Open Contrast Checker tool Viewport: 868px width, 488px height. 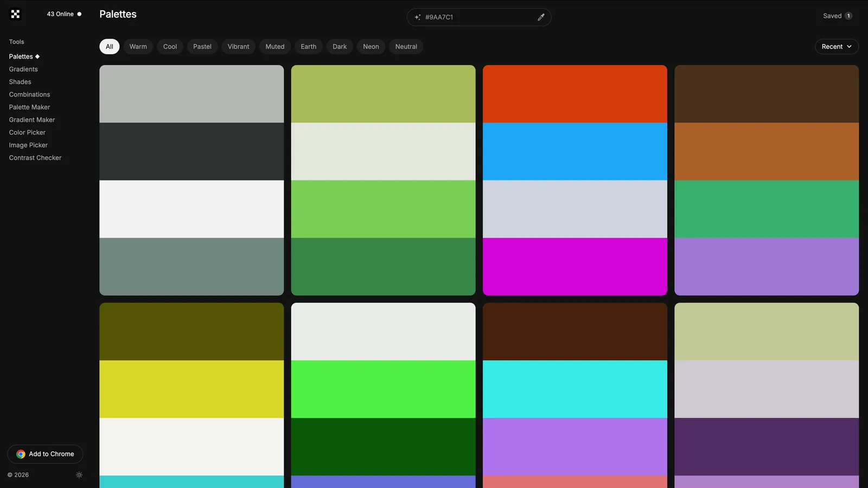35,158
